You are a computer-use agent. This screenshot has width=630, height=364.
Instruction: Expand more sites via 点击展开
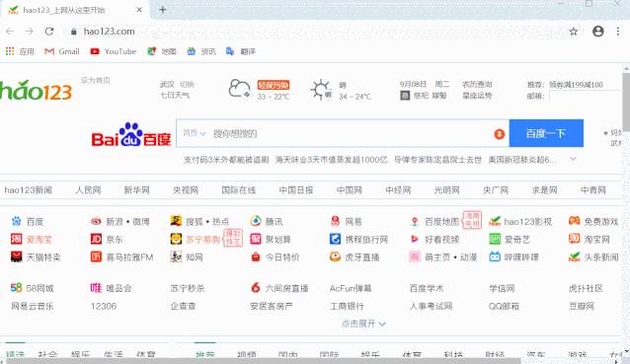click(x=363, y=324)
